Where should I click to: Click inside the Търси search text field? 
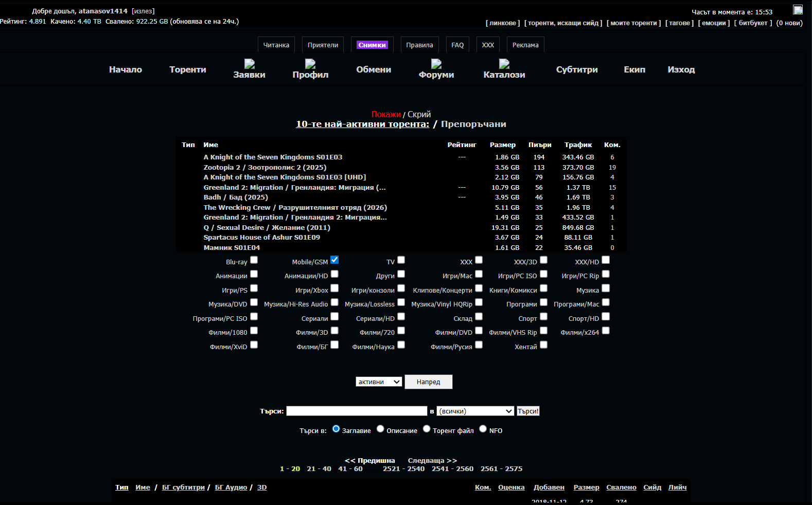point(357,411)
